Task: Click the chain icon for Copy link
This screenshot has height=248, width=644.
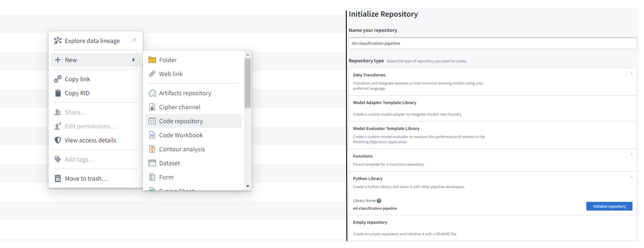Action: click(x=58, y=79)
